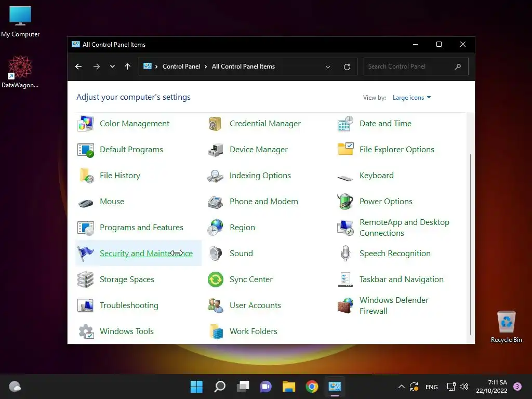Open the Indexing Options magnifier icon
Screen dimensions: 532x399
click(215, 176)
